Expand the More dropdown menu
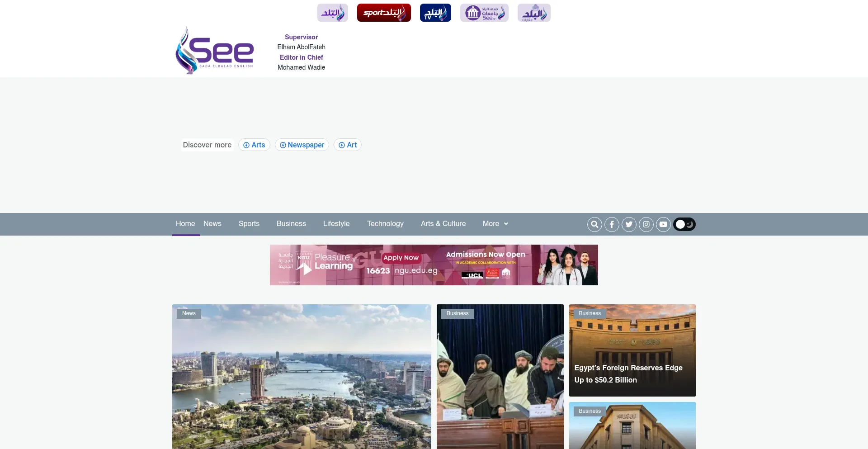This screenshot has height=449, width=868. [495, 224]
